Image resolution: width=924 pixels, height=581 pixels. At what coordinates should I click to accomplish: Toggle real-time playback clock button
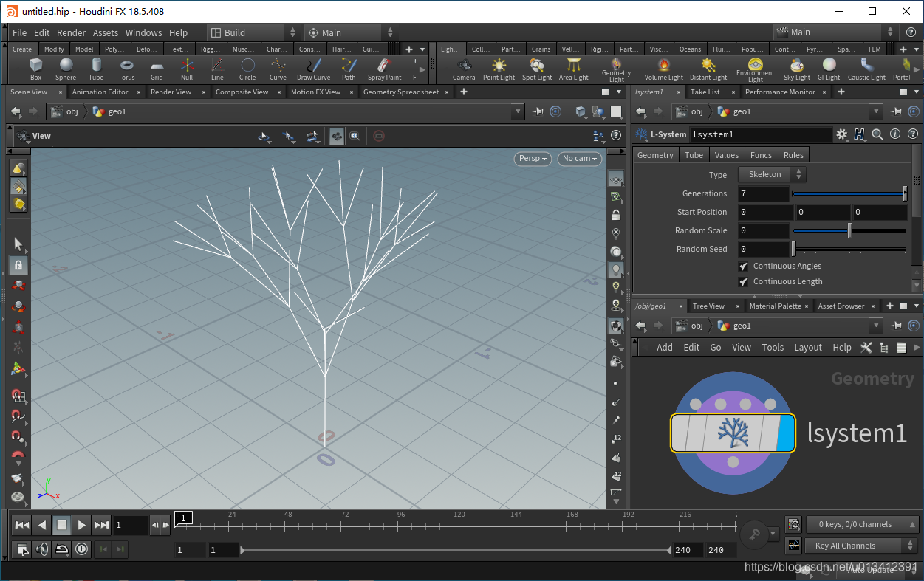click(x=81, y=549)
